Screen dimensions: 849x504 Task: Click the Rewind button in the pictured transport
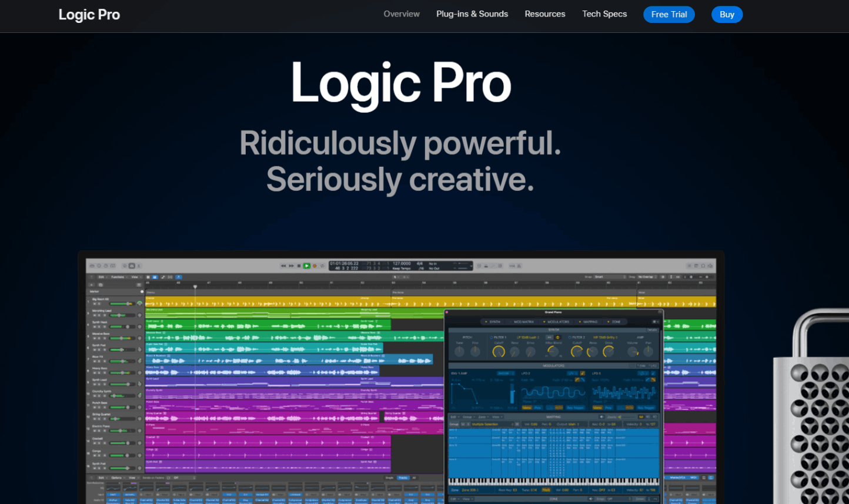283,266
